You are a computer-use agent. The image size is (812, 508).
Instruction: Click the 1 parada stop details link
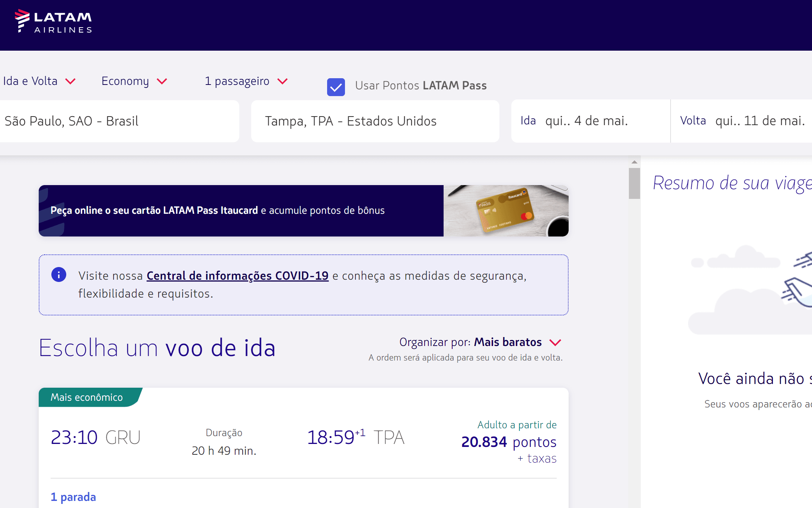[x=73, y=497]
